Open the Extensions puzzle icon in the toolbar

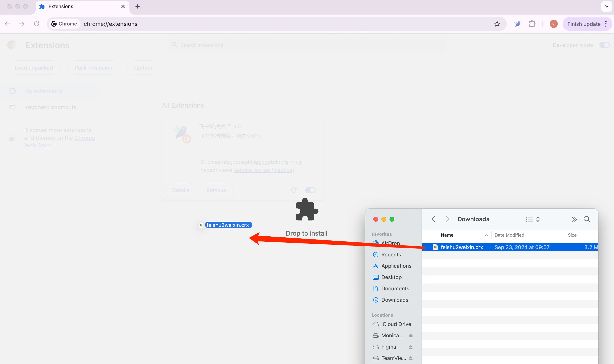pos(532,24)
